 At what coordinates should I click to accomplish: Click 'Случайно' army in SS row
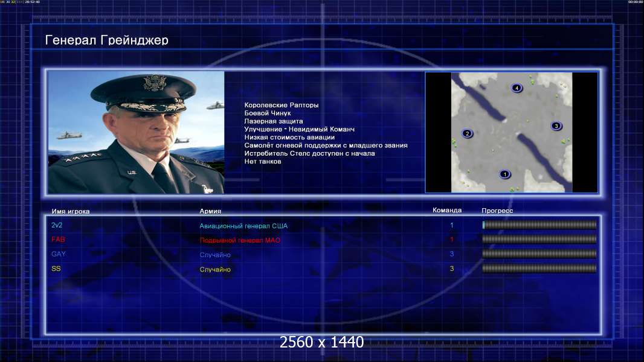(x=215, y=269)
